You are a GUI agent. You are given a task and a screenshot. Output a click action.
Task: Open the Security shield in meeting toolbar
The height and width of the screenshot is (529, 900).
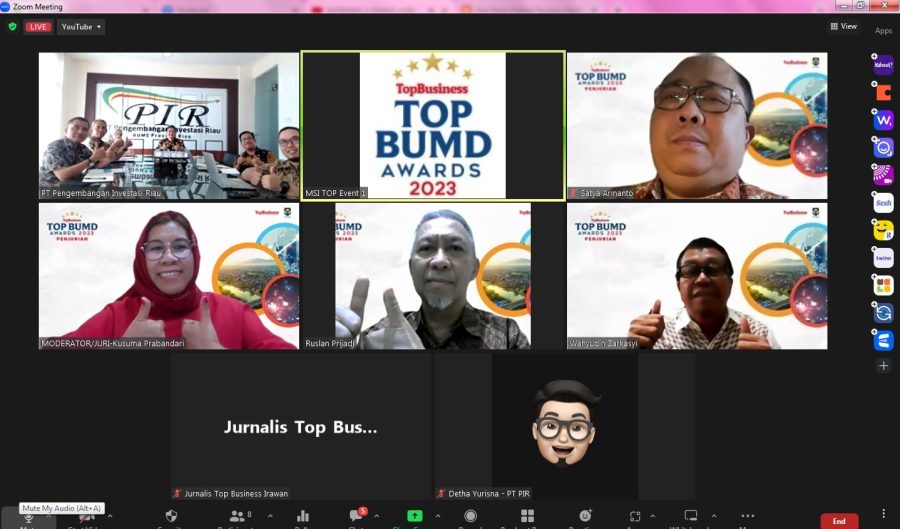[x=171, y=516]
